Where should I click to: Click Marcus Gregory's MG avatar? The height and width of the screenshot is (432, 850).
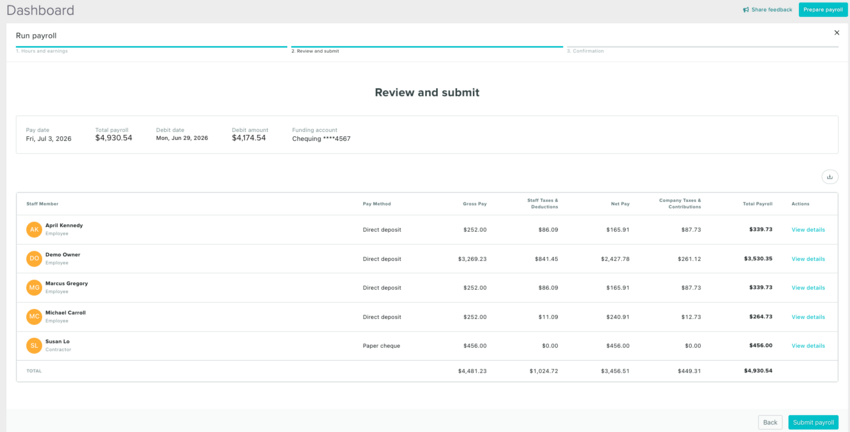[34, 287]
